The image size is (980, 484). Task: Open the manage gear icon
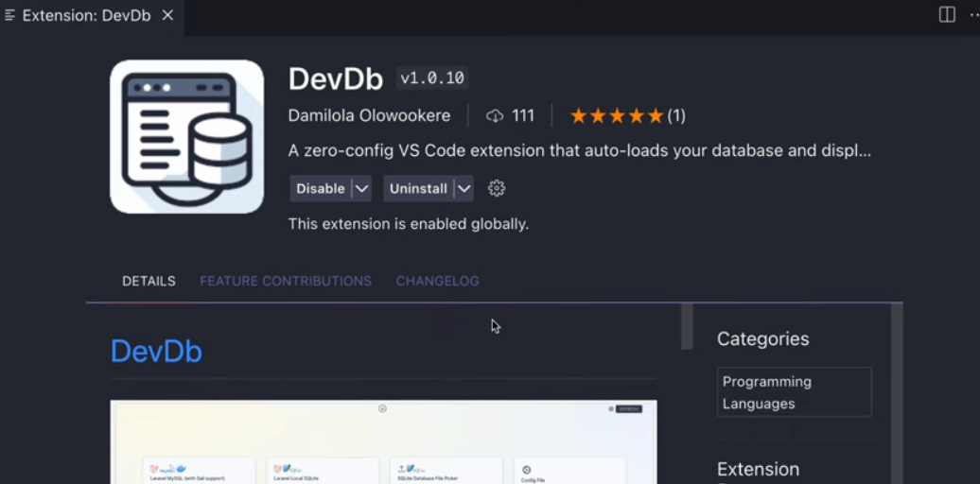(x=497, y=188)
